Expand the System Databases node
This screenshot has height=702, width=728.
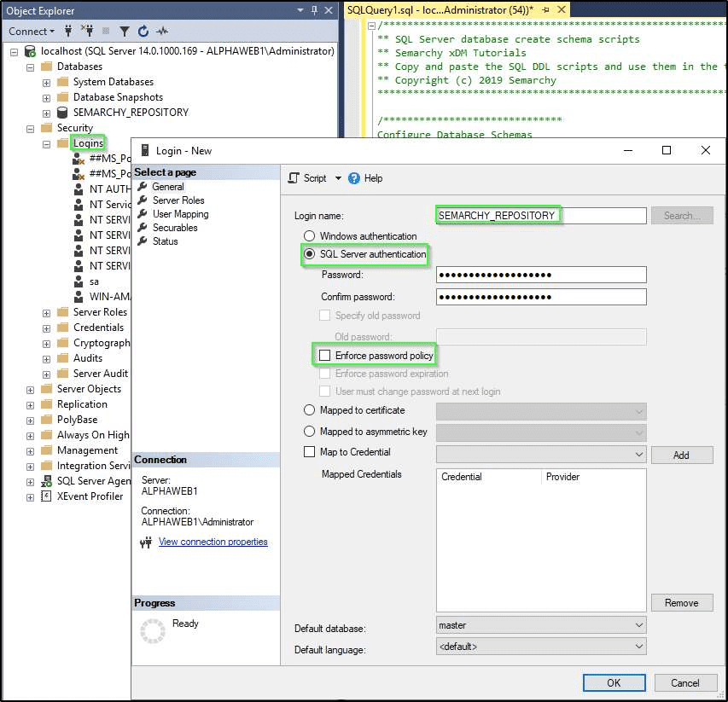pyautogui.click(x=46, y=83)
